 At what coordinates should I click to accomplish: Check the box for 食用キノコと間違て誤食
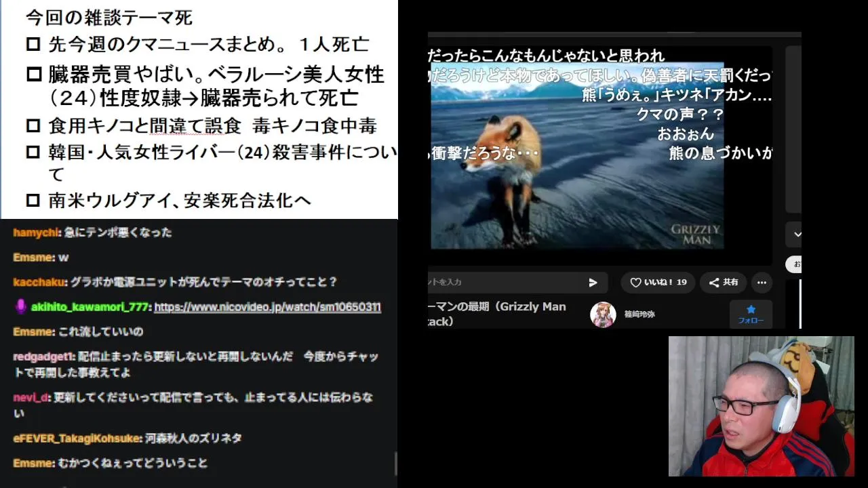pos(34,126)
